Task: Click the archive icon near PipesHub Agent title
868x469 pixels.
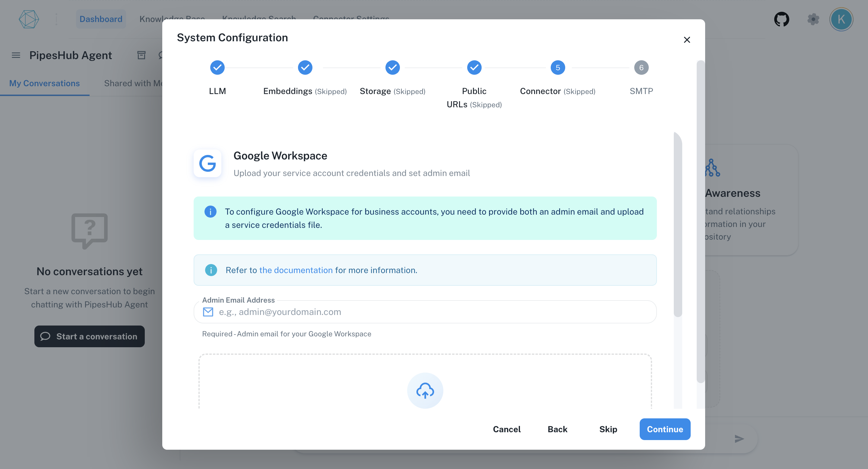Action: tap(141, 55)
